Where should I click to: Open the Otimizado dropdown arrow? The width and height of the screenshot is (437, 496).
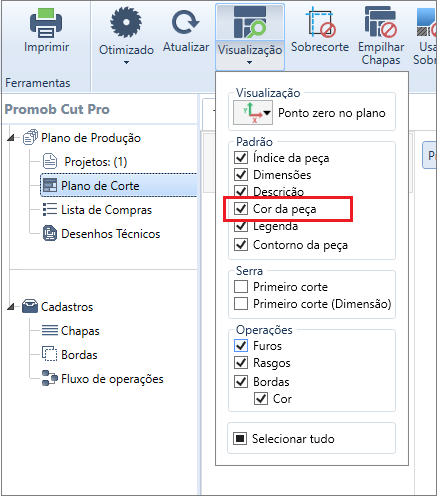pyautogui.click(x=126, y=62)
